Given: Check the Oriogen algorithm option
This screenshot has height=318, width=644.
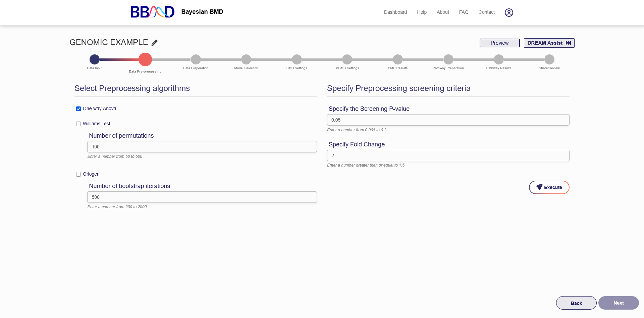Looking at the screenshot, I should click(78, 174).
